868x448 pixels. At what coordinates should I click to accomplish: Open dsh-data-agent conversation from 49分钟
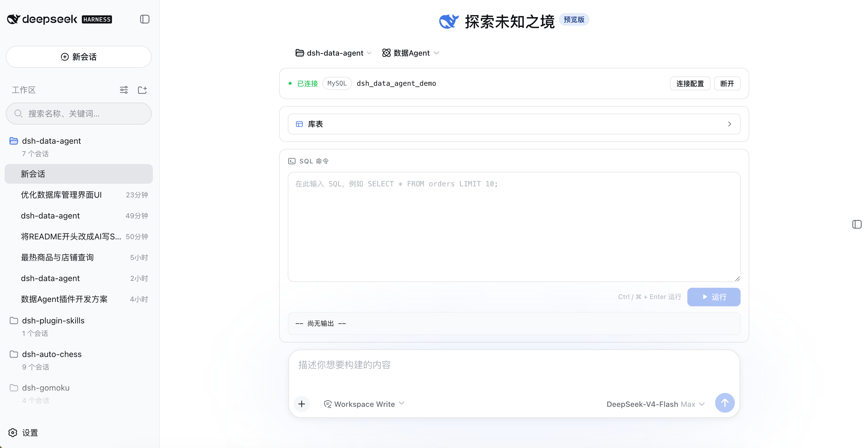pyautogui.click(x=78, y=216)
